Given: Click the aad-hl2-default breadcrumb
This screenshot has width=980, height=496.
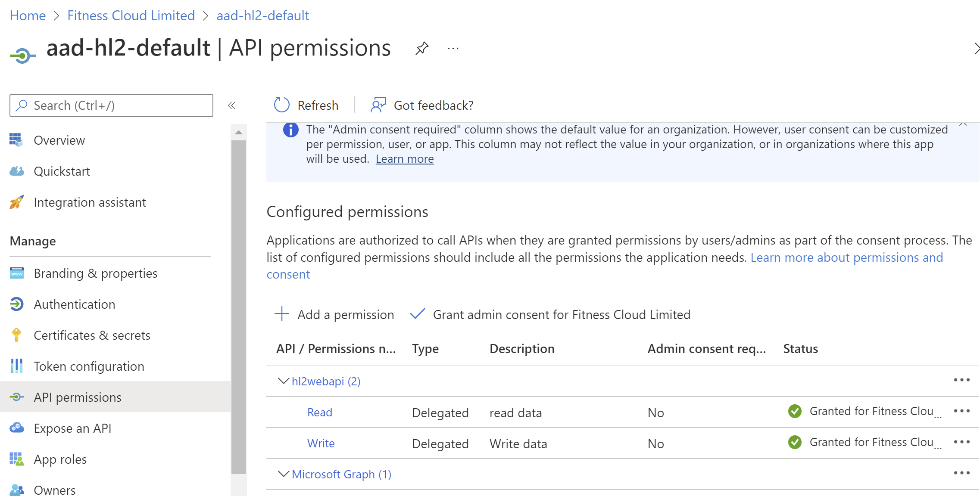Looking at the screenshot, I should (x=263, y=15).
